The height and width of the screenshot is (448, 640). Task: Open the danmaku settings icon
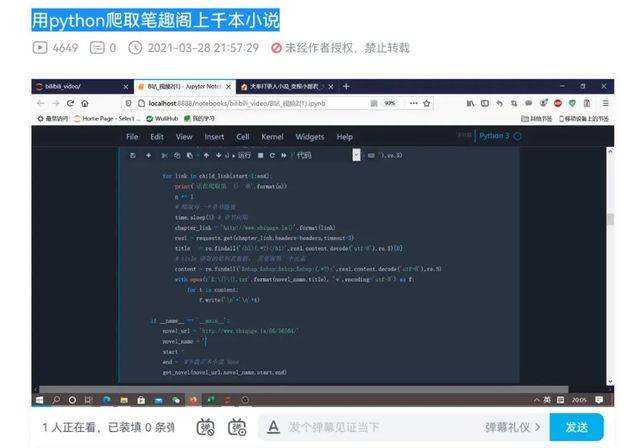coord(237,427)
